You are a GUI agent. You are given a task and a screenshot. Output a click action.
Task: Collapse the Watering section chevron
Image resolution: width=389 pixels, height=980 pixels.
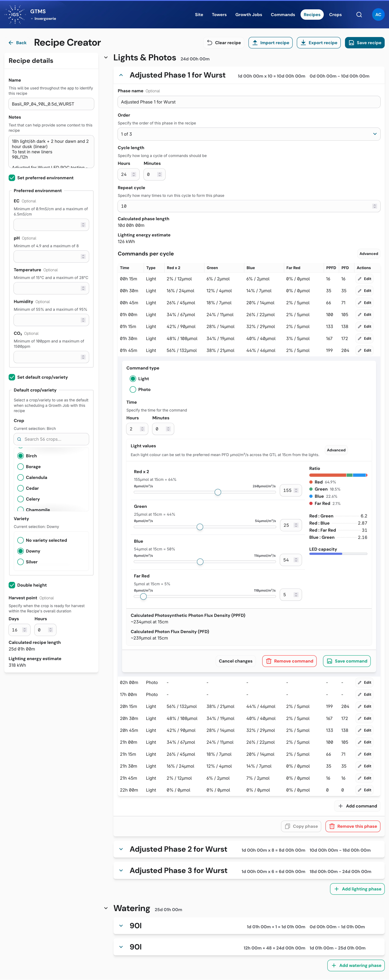tap(106, 908)
